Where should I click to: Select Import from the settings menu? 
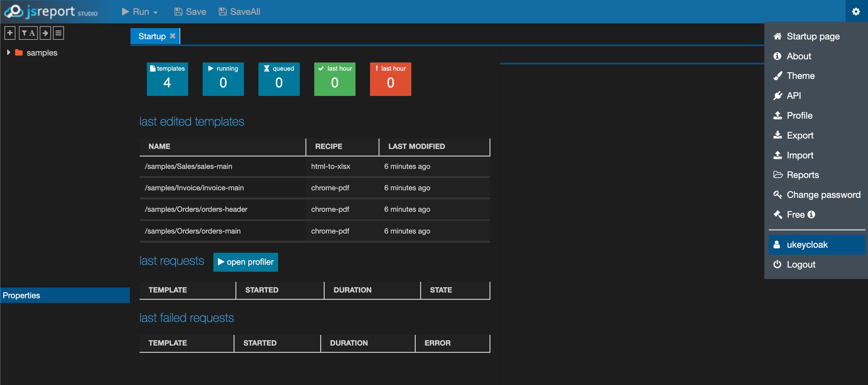point(816,155)
